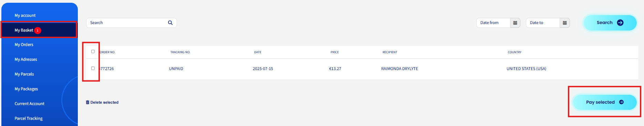Screen dimensions: 644x126
Task: Click the trash icon beside Delete selected
Action: pyautogui.click(x=87, y=102)
